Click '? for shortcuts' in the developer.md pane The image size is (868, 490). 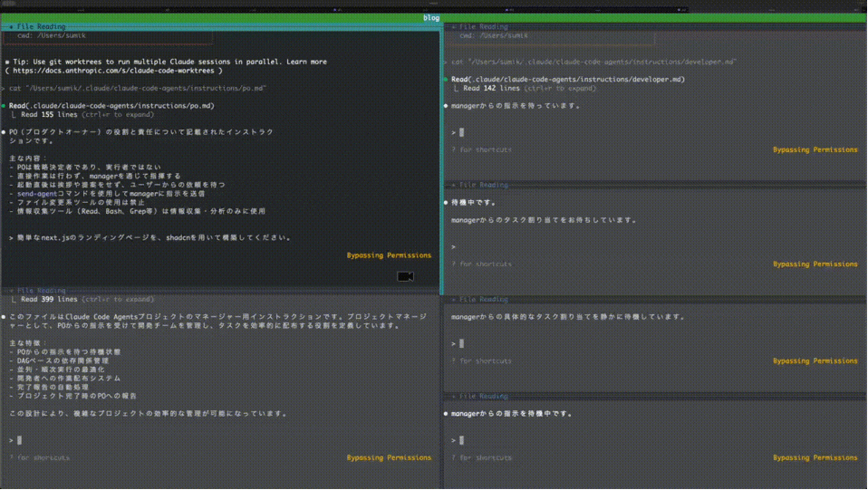pyautogui.click(x=482, y=150)
